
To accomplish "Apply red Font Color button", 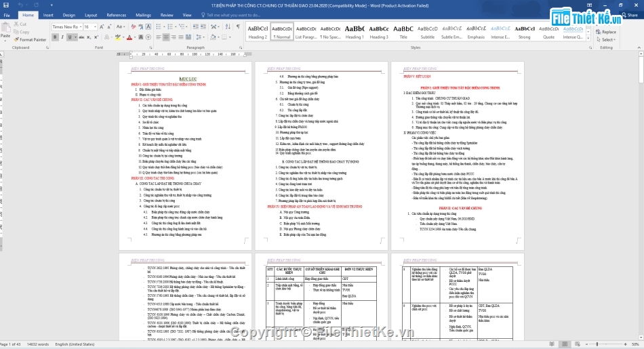I will [x=129, y=37].
